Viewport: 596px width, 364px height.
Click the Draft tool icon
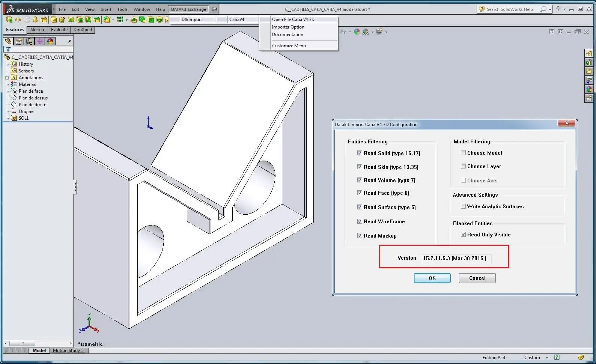pyautogui.click(x=142, y=20)
